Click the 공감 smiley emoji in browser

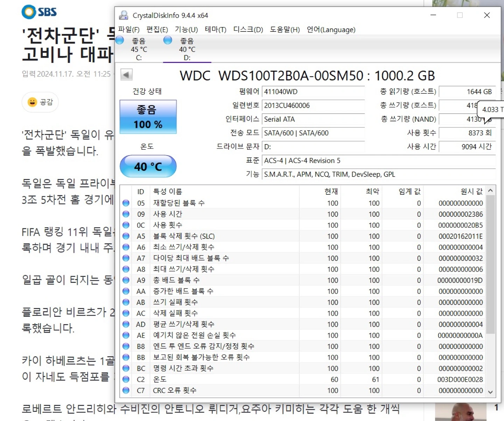tap(32, 102)
